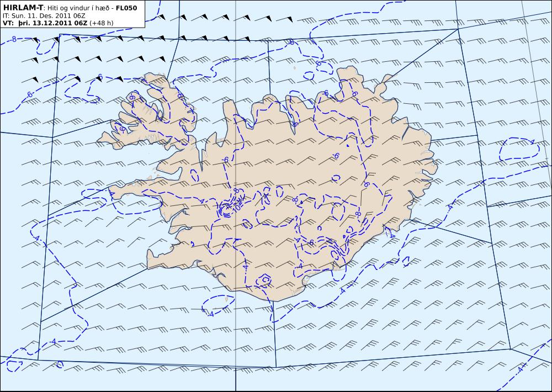Click the '(+48 h)' forecast offset text

[x=102, y=23]
